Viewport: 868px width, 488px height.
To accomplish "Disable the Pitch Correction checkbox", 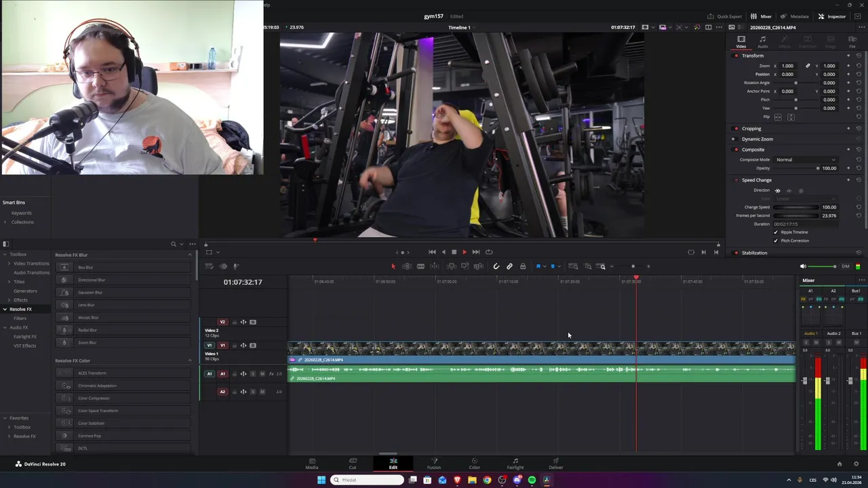I will [776, 241].
